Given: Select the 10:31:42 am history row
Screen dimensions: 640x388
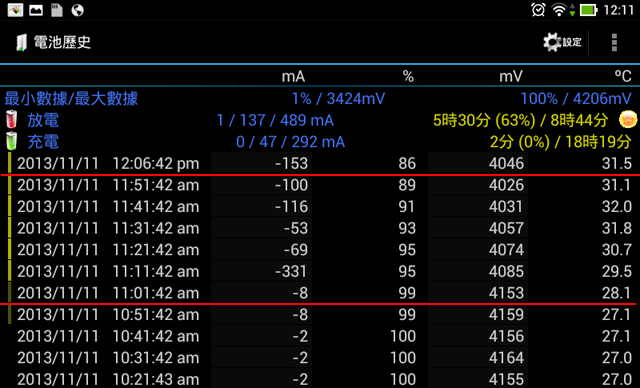Looking at the screenshot, I should [x=320, y=358].
